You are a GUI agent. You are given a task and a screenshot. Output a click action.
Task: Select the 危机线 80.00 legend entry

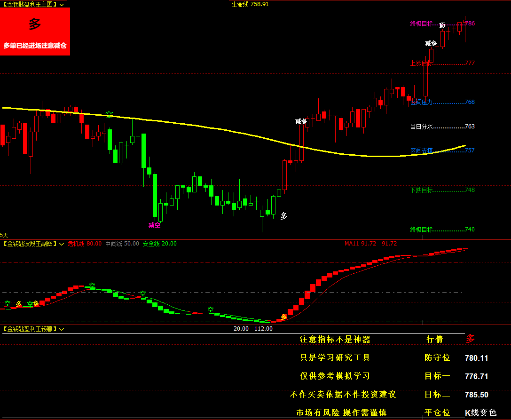[x=85, y=244]
